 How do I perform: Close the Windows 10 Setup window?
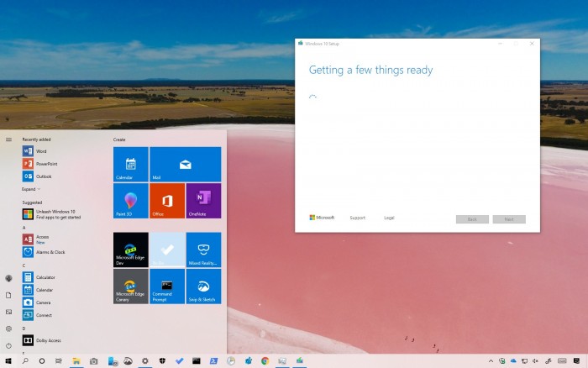coord(532,44)
